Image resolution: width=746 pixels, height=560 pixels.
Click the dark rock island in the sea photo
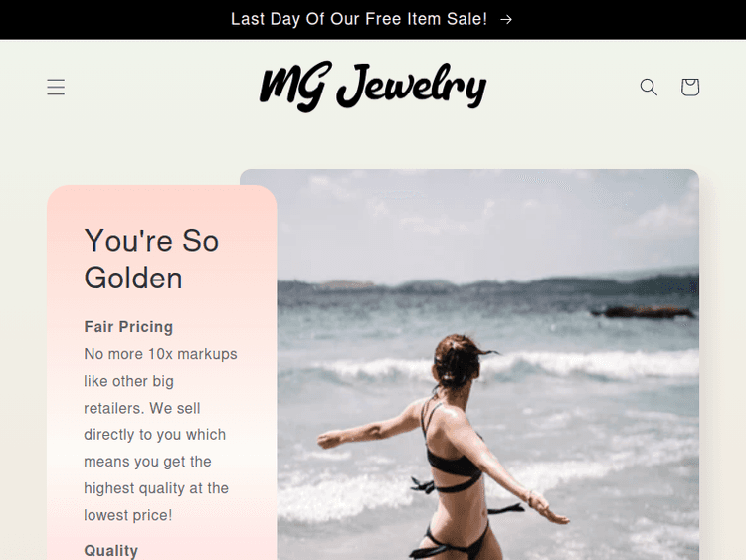[x=643, y=312]
